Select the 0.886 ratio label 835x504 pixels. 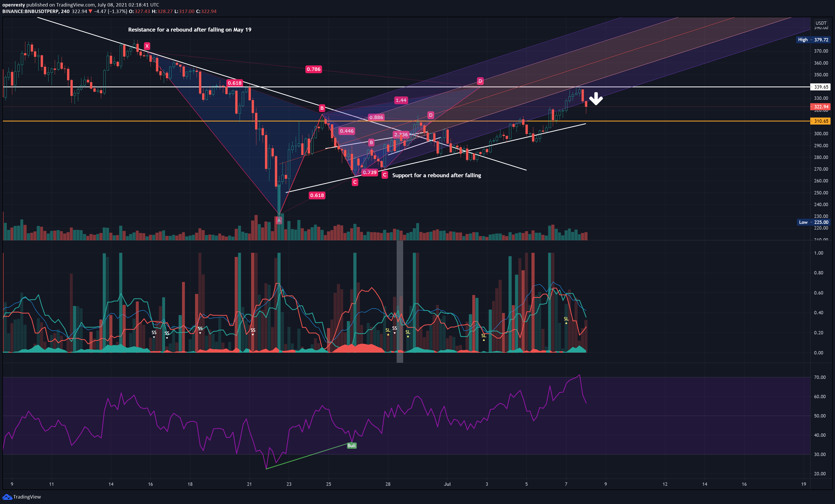pyautogui.click(x=376, y=117)
